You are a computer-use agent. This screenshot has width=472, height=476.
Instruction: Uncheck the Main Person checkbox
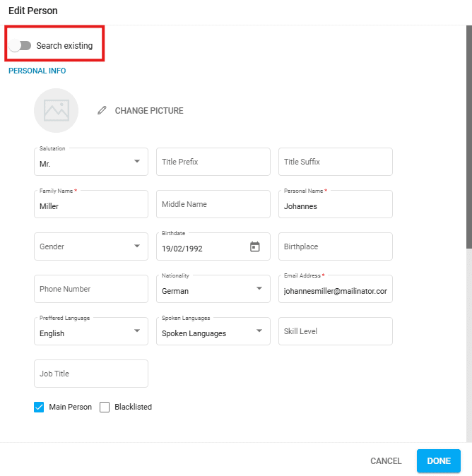coord(39,407)
